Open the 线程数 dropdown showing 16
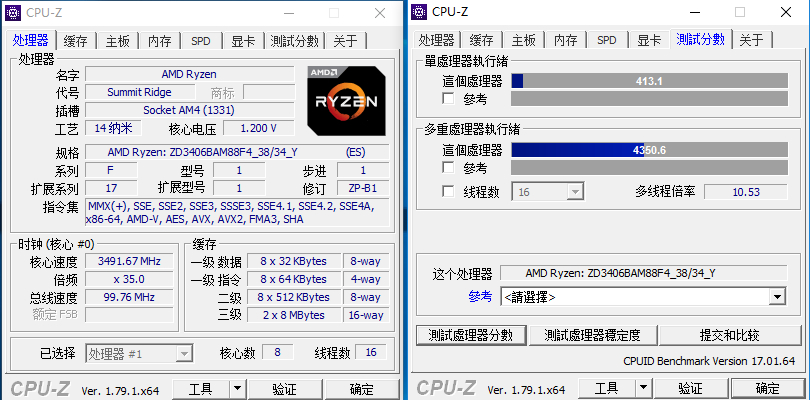 tap(548, 192)
